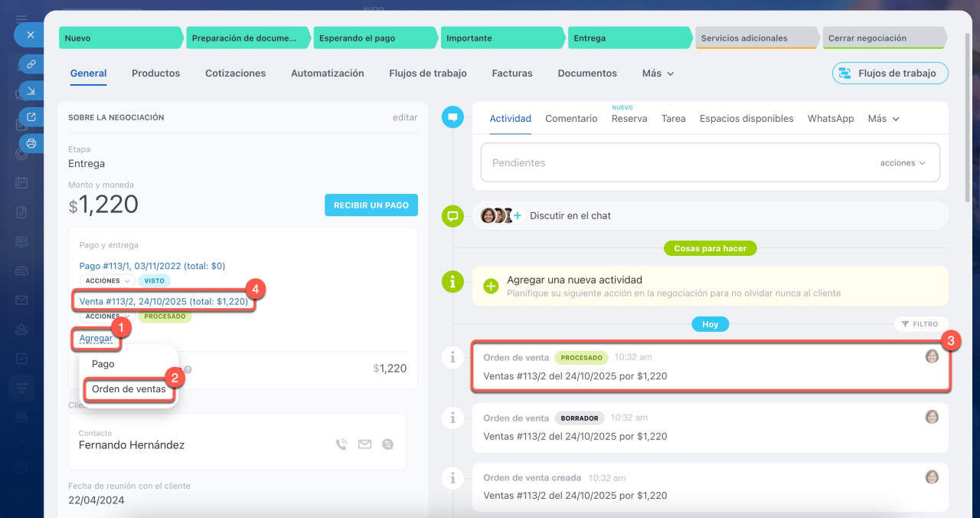Screen dimensions: 980x518
Task: Open acciones dropdown in Pendientes box
Action: (x=903, y=163)
